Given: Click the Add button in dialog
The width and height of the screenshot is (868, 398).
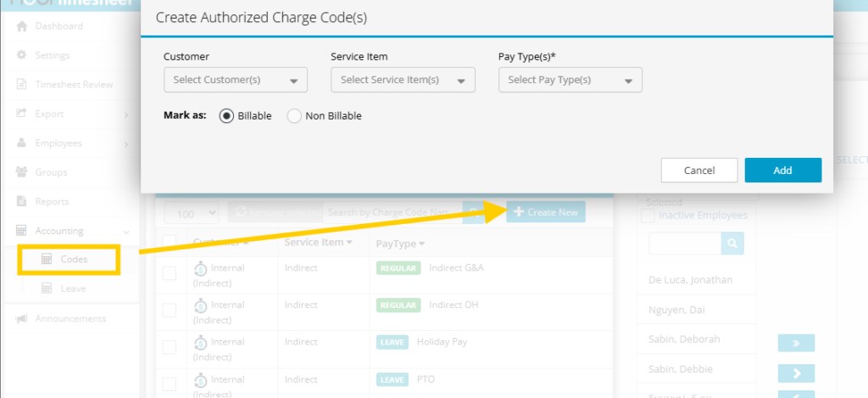Looking at the screenshot, I should tap(782, 171).
